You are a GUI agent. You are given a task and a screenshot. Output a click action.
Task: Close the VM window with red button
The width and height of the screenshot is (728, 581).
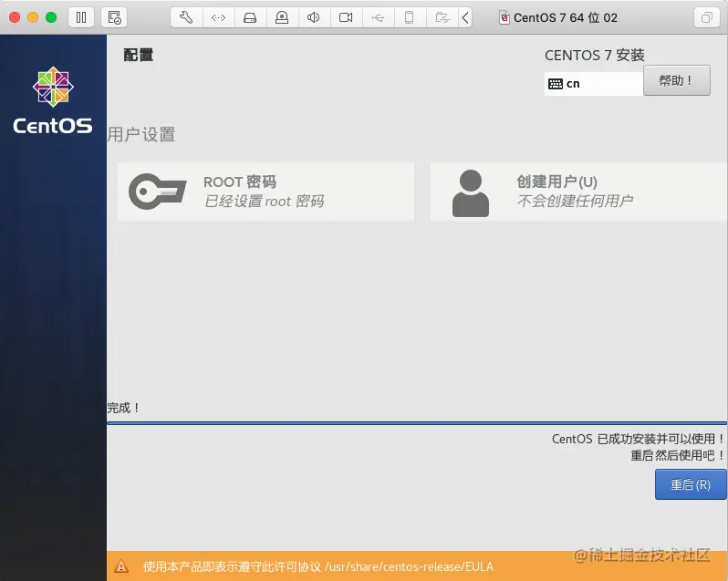[x=15, y=17]
